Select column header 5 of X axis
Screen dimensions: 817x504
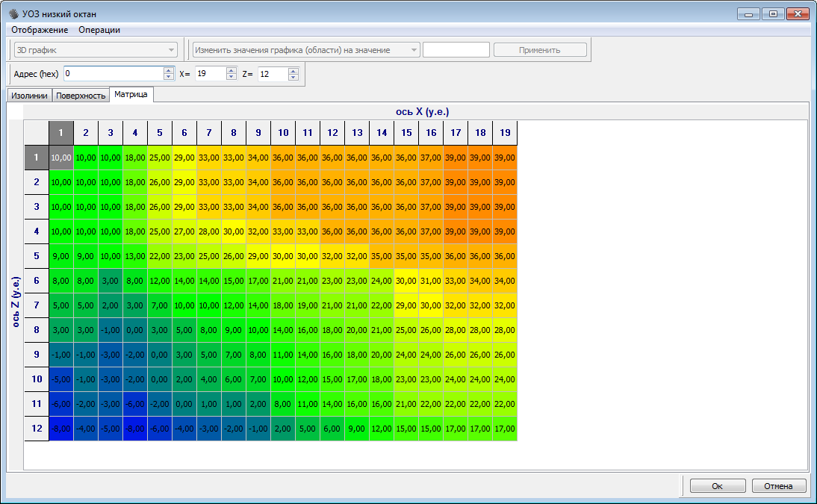pos(159,133)
